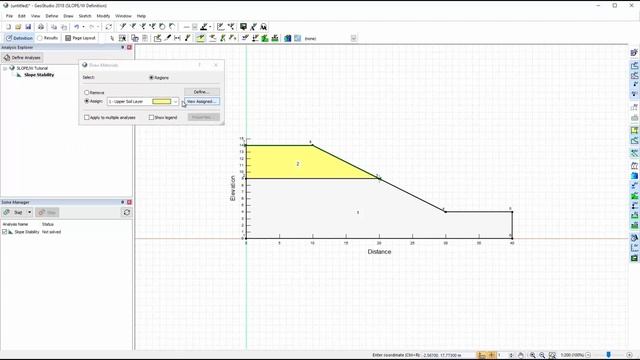Toggle the Slope Stability analysis checkbox in Solve Manager

click(x=4, y=232)
